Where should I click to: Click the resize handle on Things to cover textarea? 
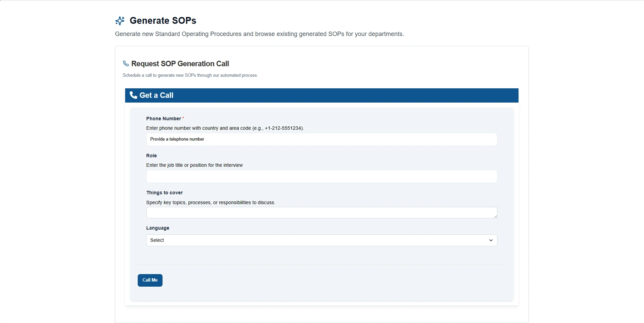click(495, 216)
